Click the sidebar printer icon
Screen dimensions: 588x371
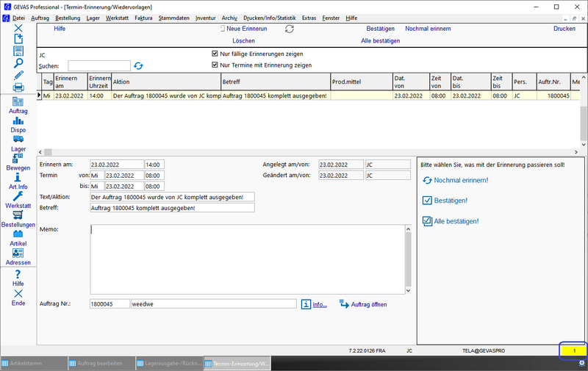coord(18,87)
